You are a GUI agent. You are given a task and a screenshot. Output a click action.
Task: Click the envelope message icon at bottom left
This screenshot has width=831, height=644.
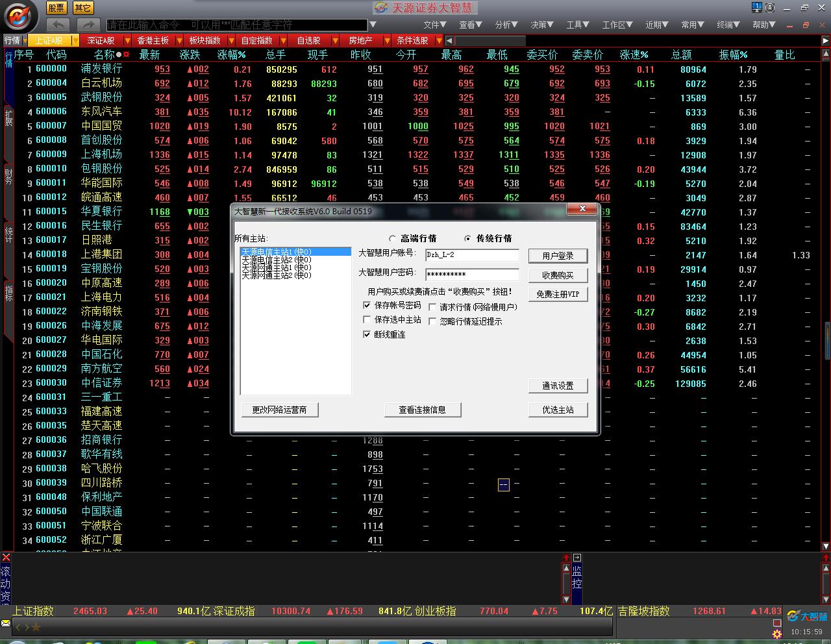6,623
